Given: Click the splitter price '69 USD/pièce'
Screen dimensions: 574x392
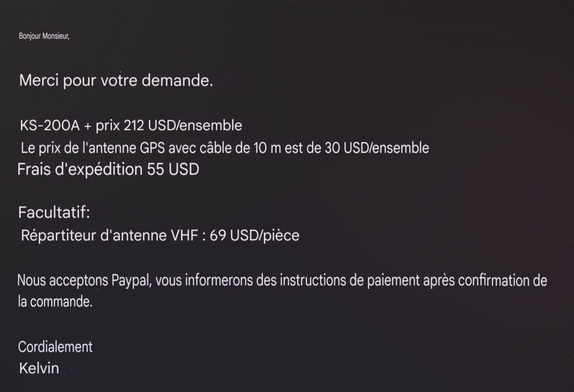Looking at the screenshot, I should coord(254,236).
